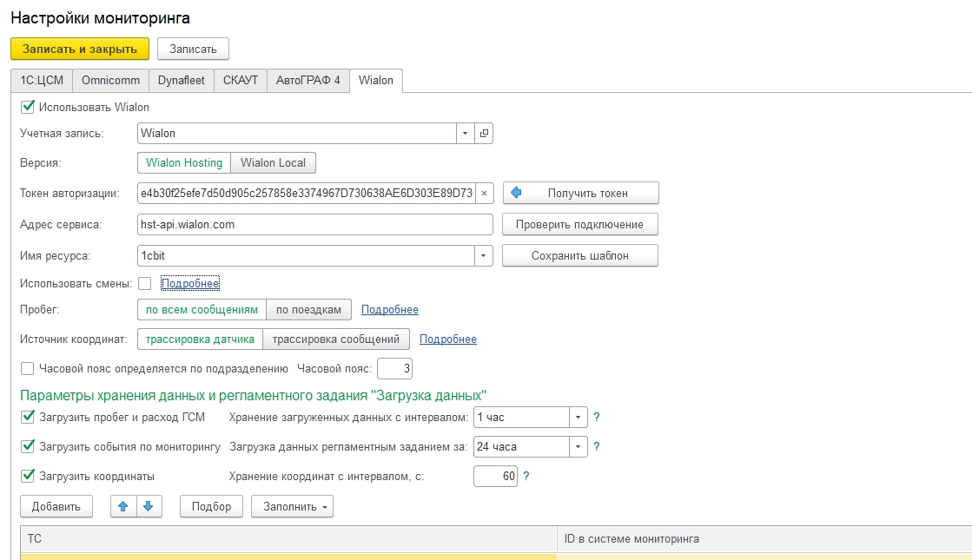Select Wialon Local version option
The height and width of the screenshot is (560, 972).
[273, 162]
